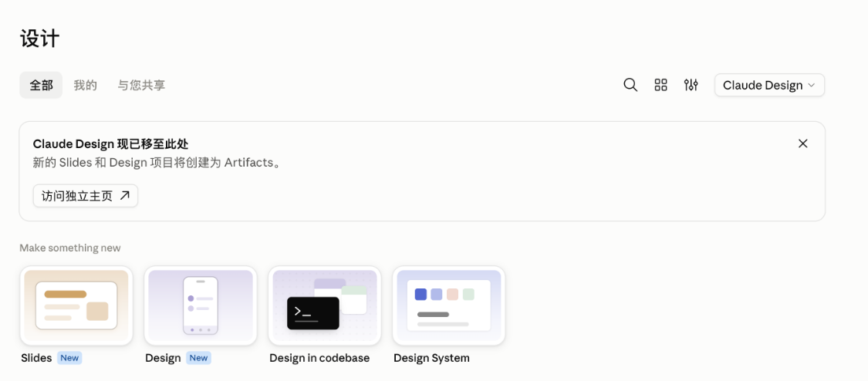Viewport: 868px width, 381px height.
Task: Click the Design System label
Action: click(431, 358)
